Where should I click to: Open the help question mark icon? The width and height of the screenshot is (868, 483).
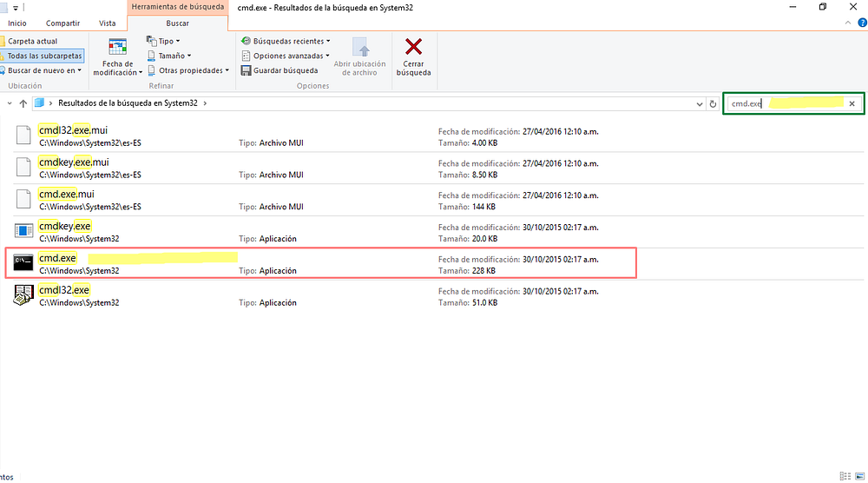point(863,23)
